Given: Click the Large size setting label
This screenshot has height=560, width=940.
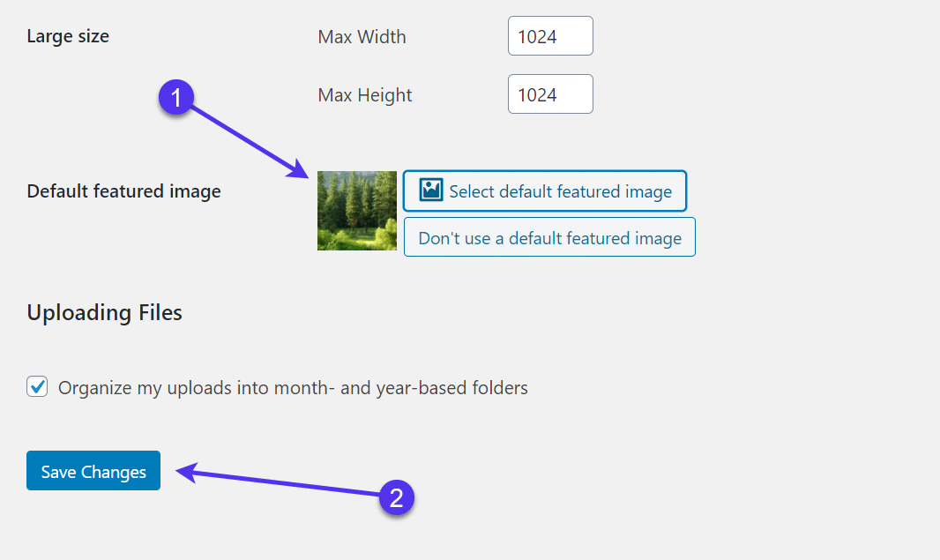Looking at the screenshot, I should click(x=69, y=36).
